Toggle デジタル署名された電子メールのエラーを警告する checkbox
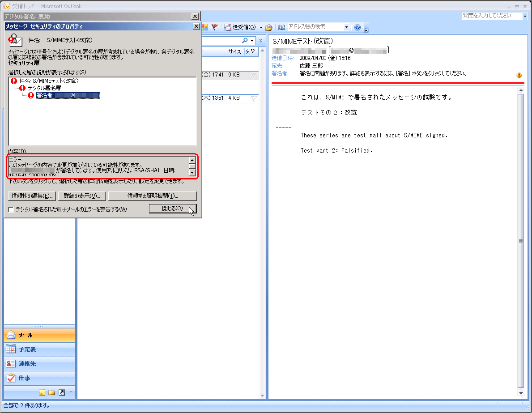Image resolution: width=532 pixels, height=413 pixels. coord(11,209)
